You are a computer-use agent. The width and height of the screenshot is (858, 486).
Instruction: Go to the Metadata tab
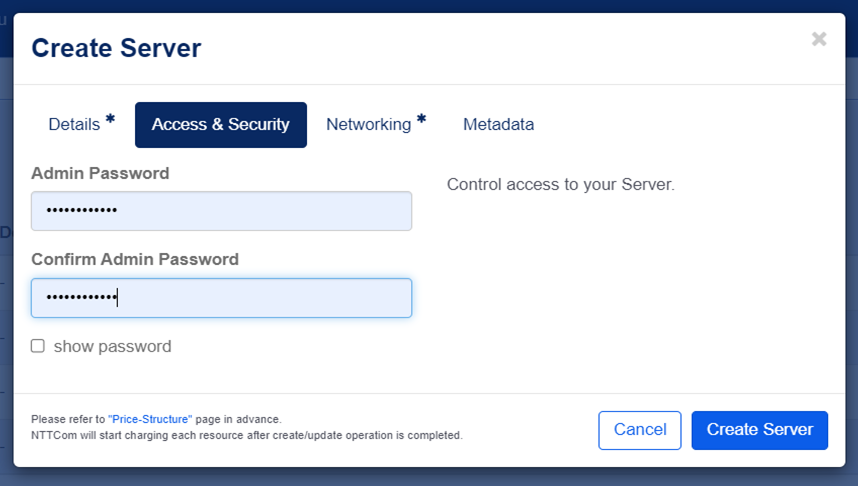(x=498, y=125)
